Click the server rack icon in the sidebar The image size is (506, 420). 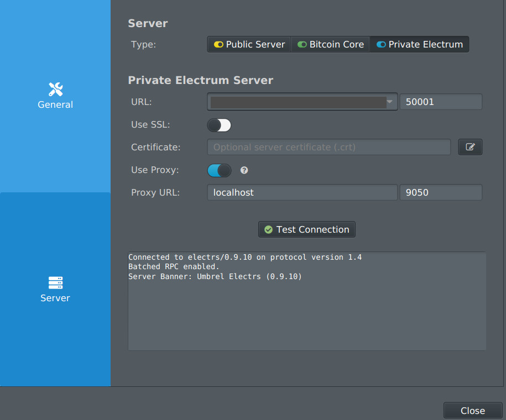pos(55,282)
